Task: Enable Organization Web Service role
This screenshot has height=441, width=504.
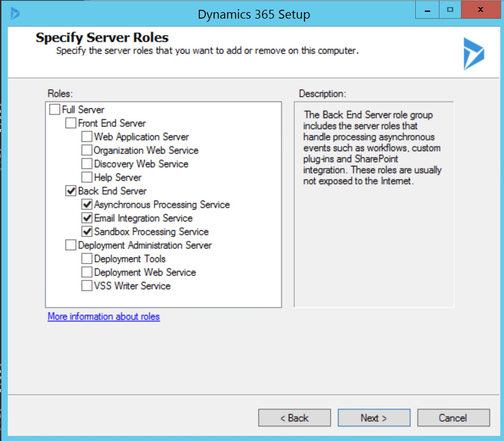Action: coord(87,150)
